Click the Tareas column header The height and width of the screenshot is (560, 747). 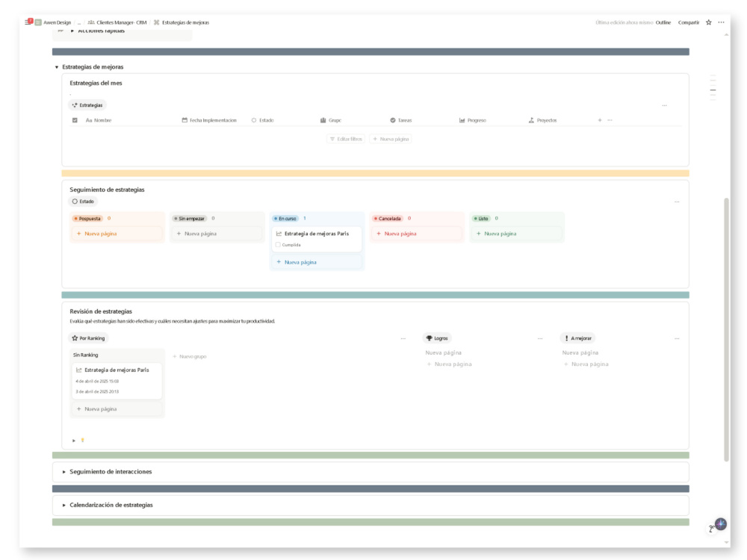coord(400,120)
